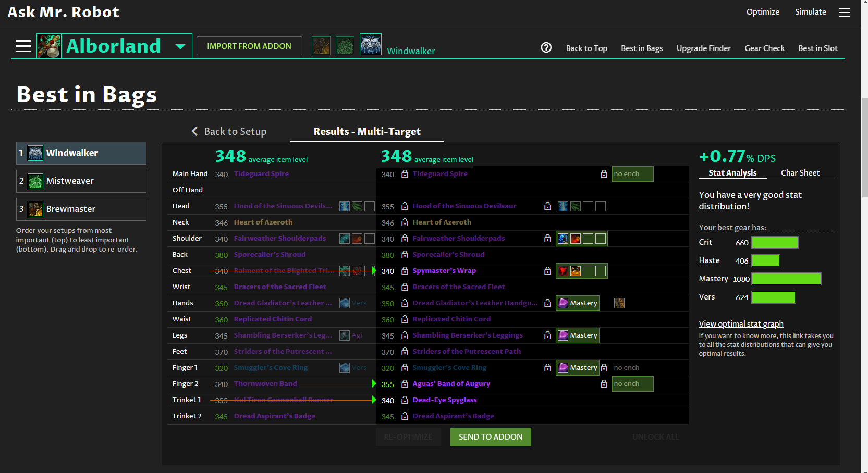868x473 pixels.
Task: Click the Agi gem icon in the Legs row
Action: pyautogui.click(x=345, y=335)
